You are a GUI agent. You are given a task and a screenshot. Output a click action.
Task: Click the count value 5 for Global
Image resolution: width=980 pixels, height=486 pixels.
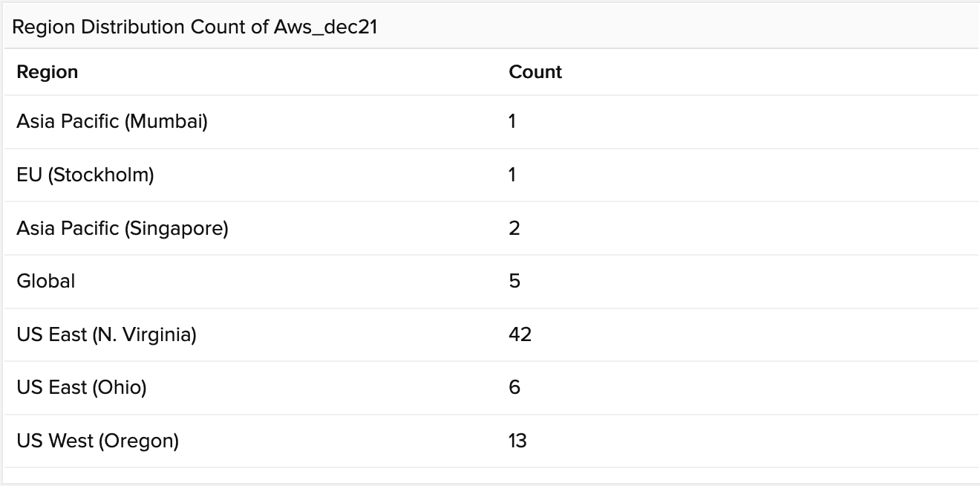coord(514,281)
